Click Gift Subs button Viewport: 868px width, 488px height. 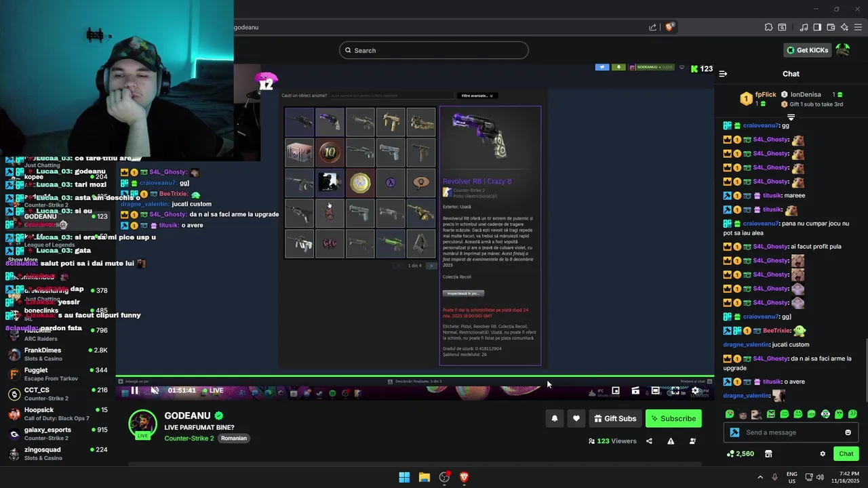[616, 418]
